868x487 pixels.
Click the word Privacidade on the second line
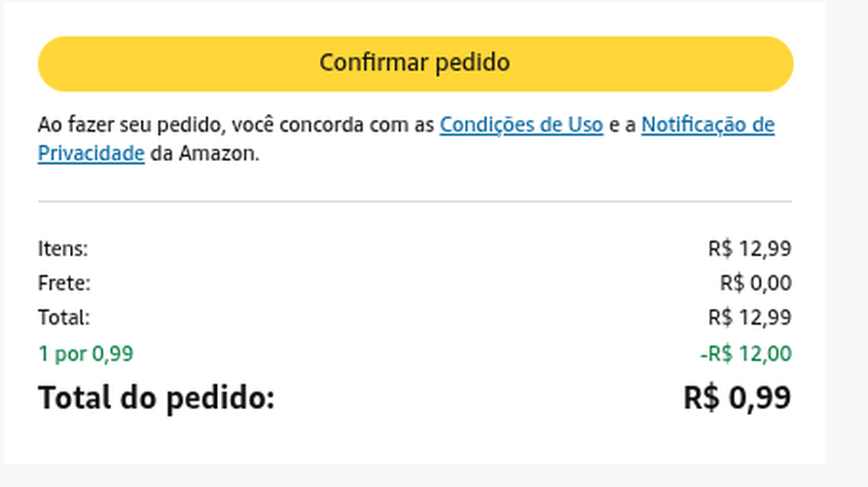[91, 154]
